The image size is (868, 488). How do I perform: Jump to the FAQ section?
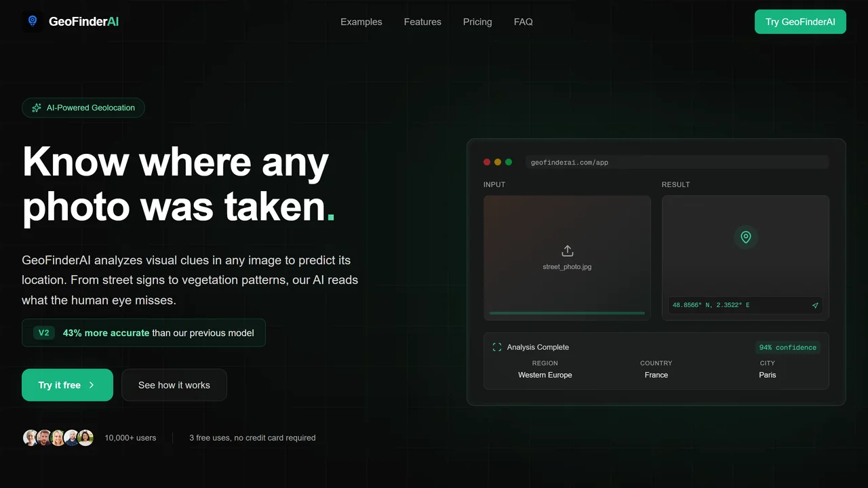pyautogui.click(x=524, y=22)
